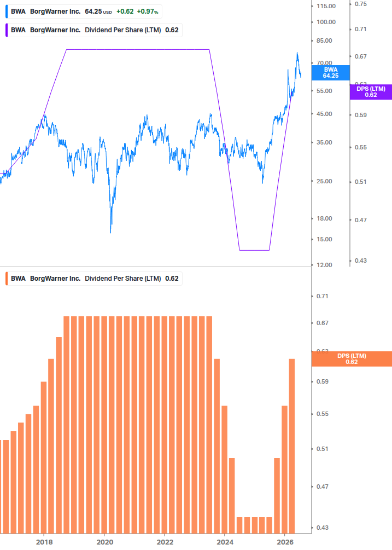
Task: Click the 2026 label on the time axis
Action: point(285,542)
